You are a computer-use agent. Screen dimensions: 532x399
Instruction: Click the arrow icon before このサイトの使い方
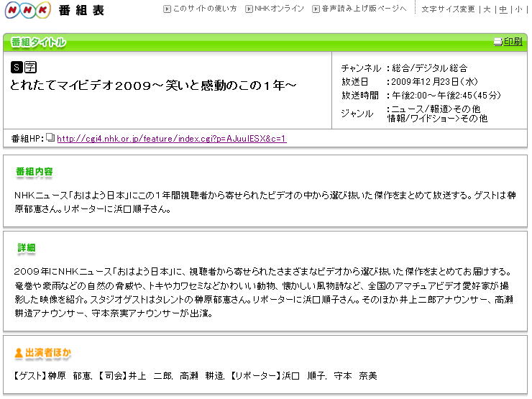167,9
